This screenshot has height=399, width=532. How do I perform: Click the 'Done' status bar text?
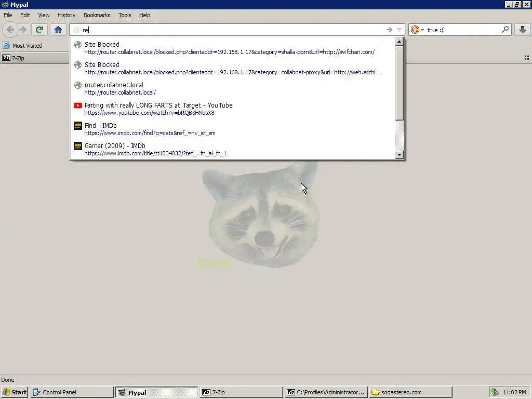[7, 380]
